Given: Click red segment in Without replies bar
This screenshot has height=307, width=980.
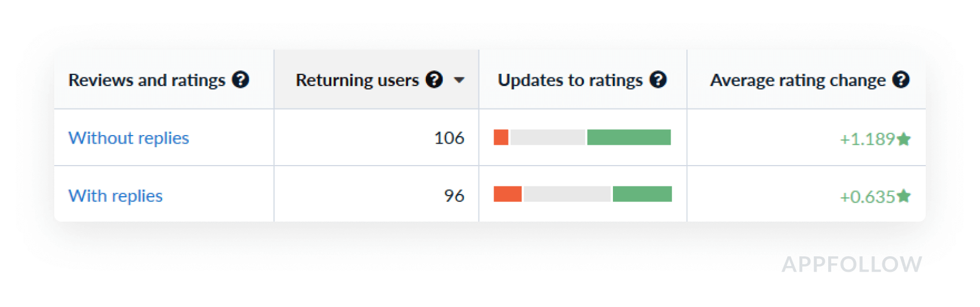Looking at the screenshot, I should pos(501,137).
